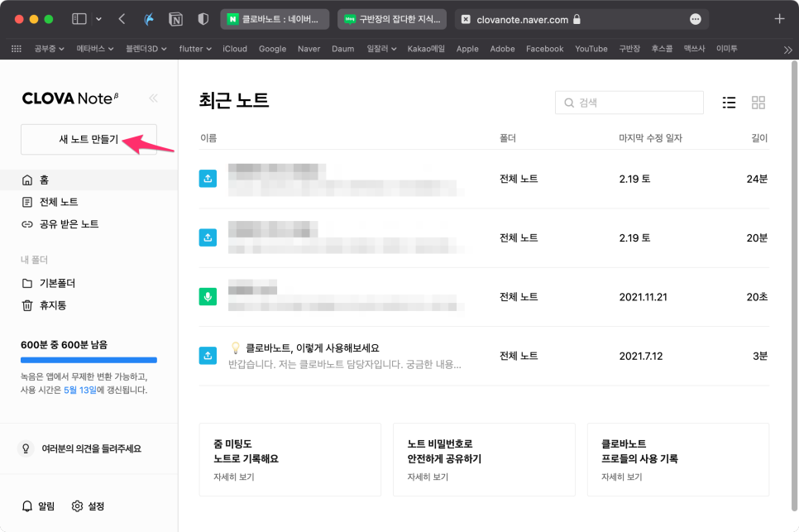Click the Notion web clipper extension icon
This screenshot has height=532, width=799.
176,19
